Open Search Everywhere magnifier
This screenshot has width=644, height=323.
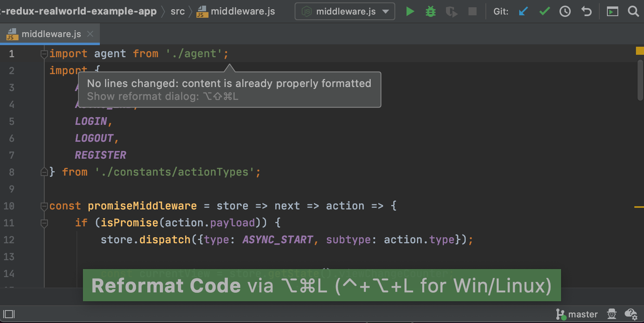(x=634, y=11)
